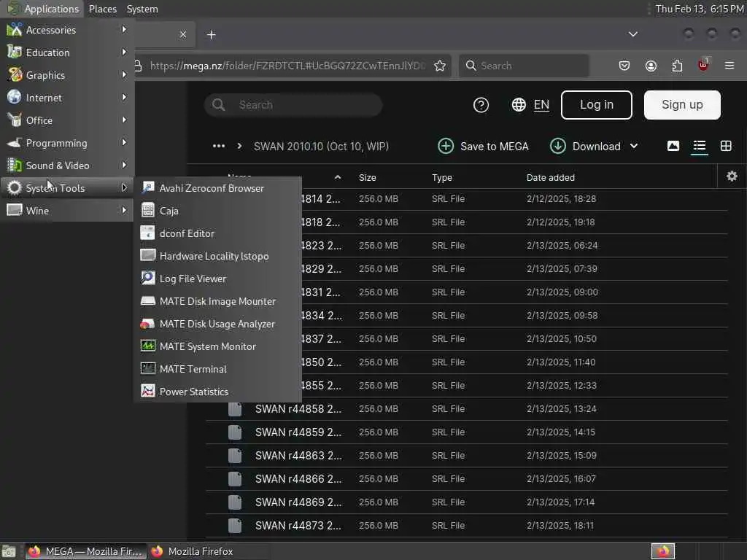This screenshot has height=560, width=747.
Task: Click the MATE System Monitor icon
Action: point(147,346)
